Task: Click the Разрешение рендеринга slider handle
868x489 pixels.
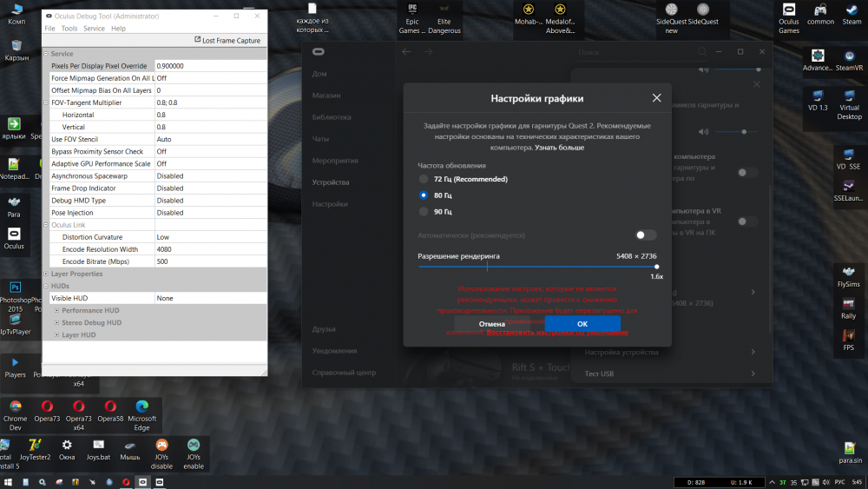Action: (x=656, y=267)
